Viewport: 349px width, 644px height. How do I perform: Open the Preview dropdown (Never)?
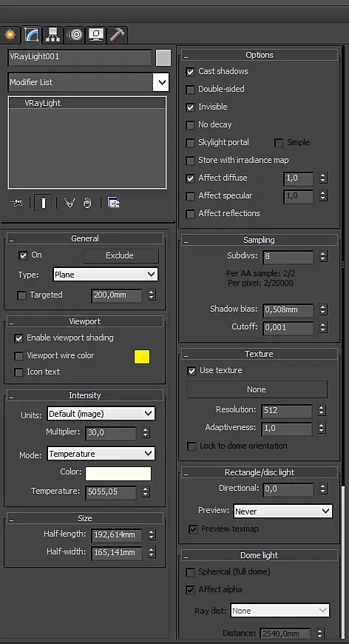282,511
